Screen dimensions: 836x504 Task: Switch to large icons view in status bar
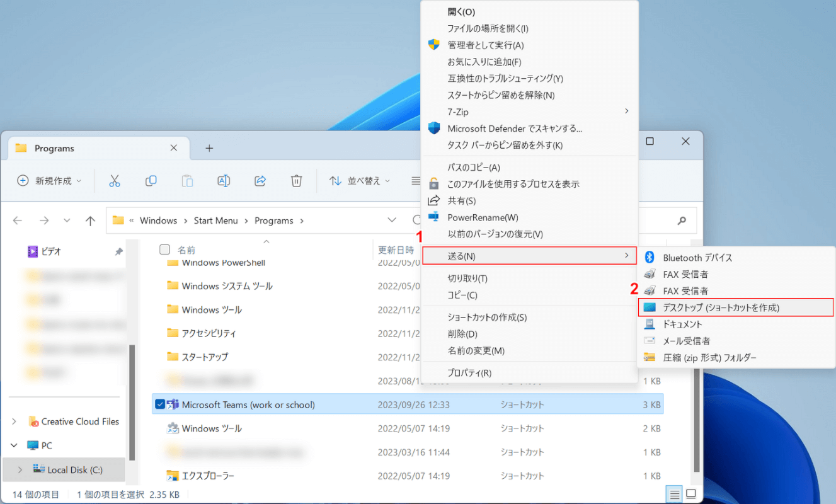pos(691,494)
